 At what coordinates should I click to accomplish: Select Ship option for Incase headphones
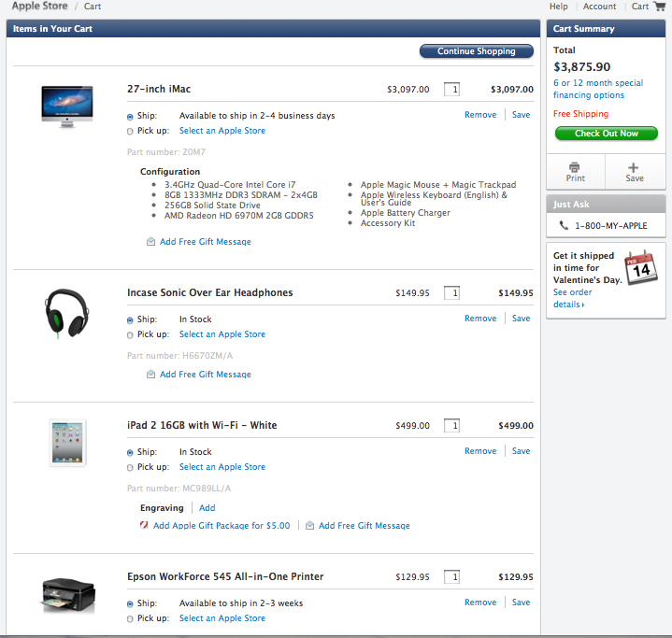pos(130,320)
